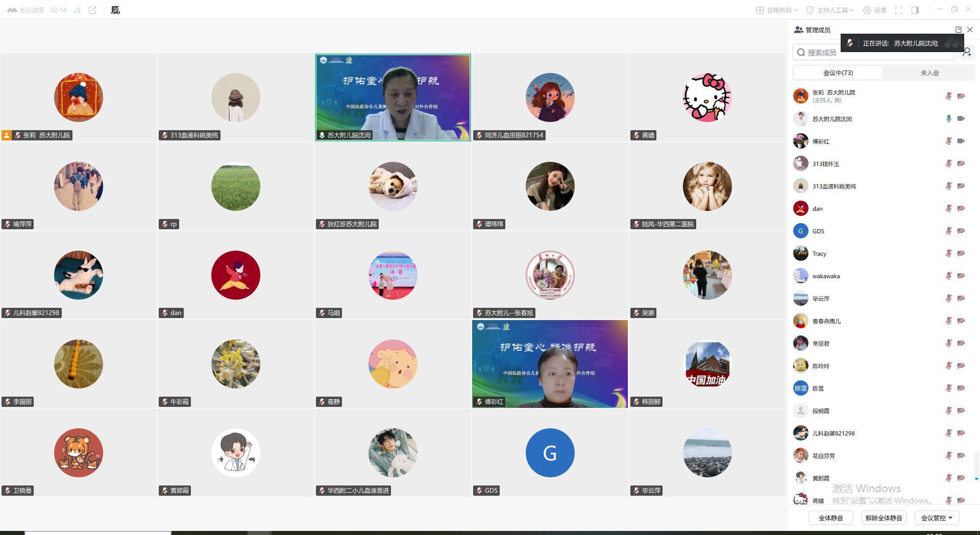The width and height of the screenshot is (980, 535).
Task: Click the muted mic icon in speaking banner
Action: pos(850,43)
